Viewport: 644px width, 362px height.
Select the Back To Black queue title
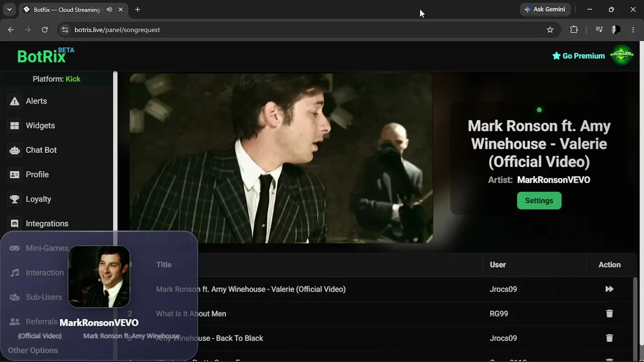tap(209, 338)
